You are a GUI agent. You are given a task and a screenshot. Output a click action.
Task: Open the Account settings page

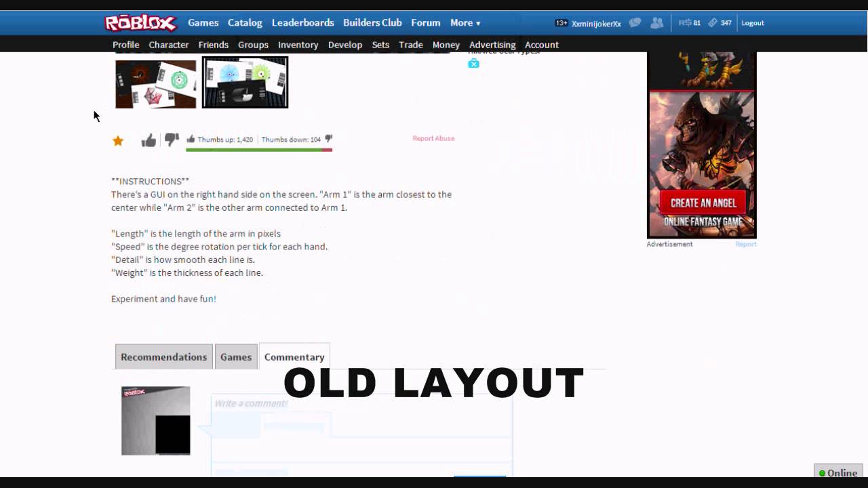click(542, 45)
